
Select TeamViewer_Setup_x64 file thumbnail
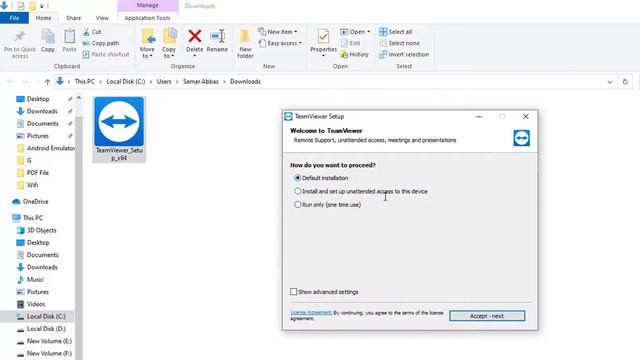119,129
